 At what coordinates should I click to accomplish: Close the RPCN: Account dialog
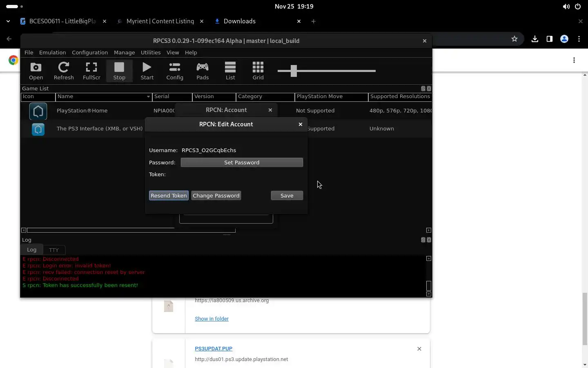pyautogui.click(x=270, y=110)
